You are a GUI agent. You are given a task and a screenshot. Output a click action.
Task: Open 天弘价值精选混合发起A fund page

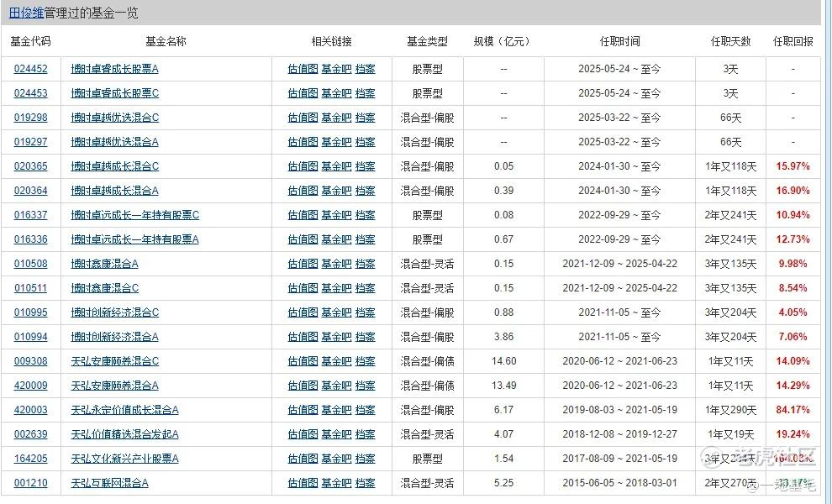click(x=124, y=434)
